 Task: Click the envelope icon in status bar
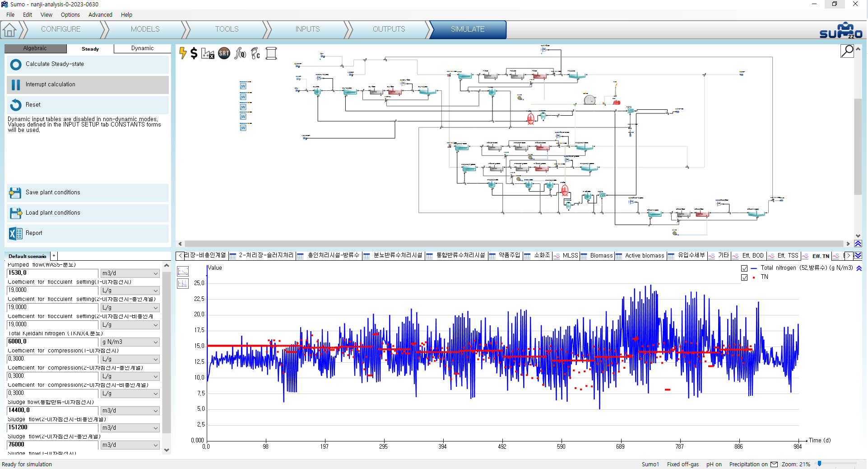(x=774, y=464)
